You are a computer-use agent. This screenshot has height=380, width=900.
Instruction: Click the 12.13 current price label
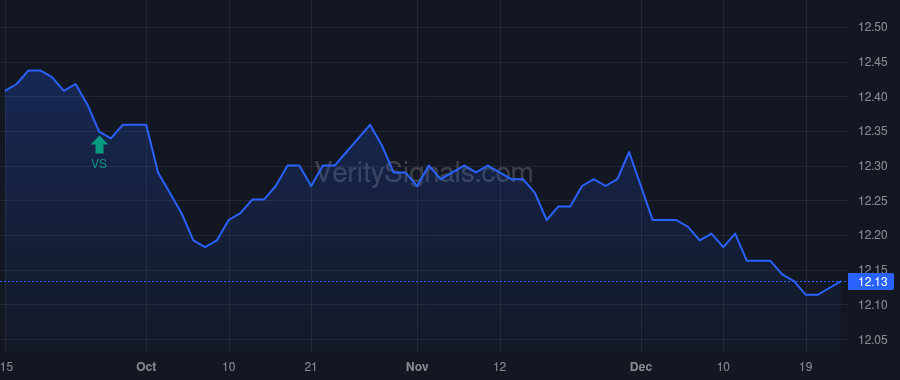click(871, 281)
